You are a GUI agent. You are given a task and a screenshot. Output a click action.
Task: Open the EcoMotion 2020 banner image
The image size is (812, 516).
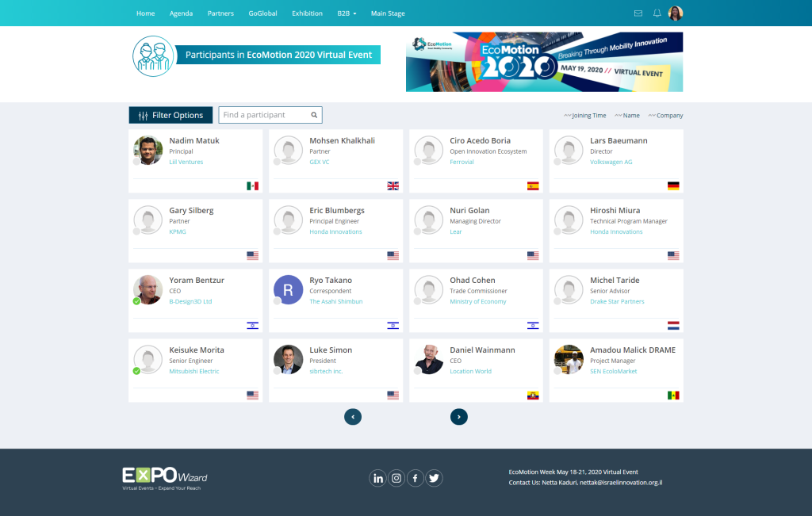click(544, 62)
